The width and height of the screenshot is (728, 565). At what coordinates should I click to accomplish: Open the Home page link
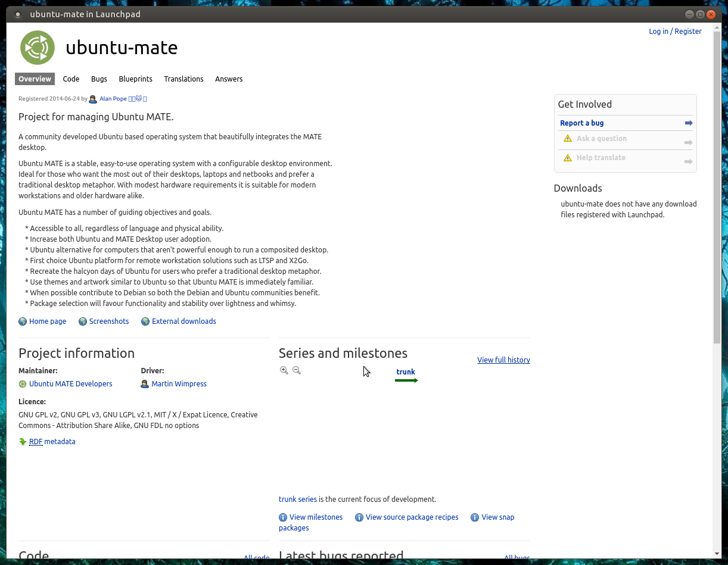click(x=48, y=321)
